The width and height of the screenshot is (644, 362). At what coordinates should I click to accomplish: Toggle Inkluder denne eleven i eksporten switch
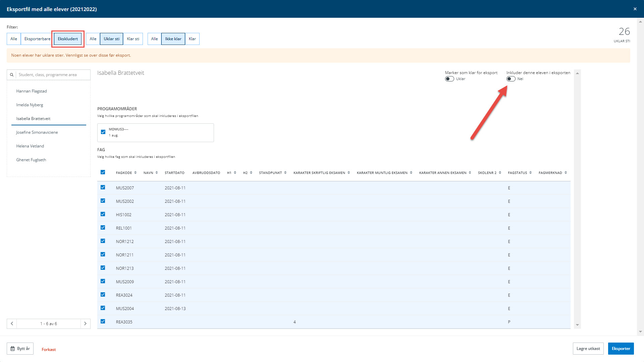(511, 79)
